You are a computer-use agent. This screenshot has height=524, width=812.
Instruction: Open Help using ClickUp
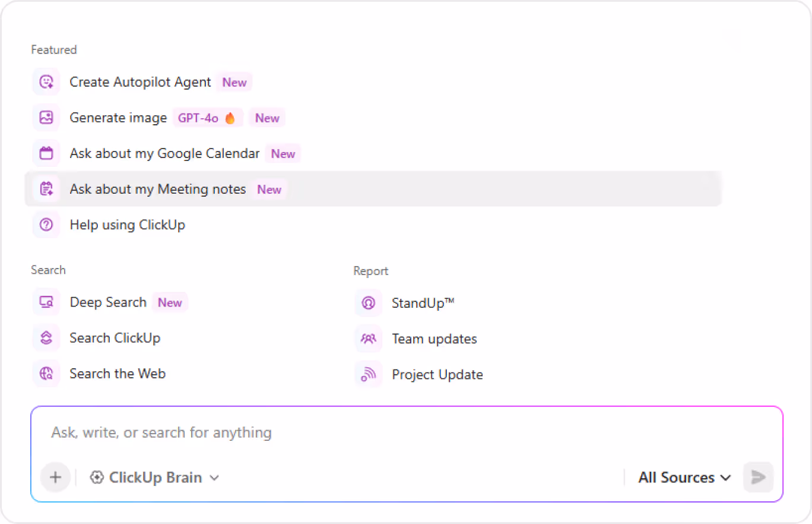coord(128,225)
